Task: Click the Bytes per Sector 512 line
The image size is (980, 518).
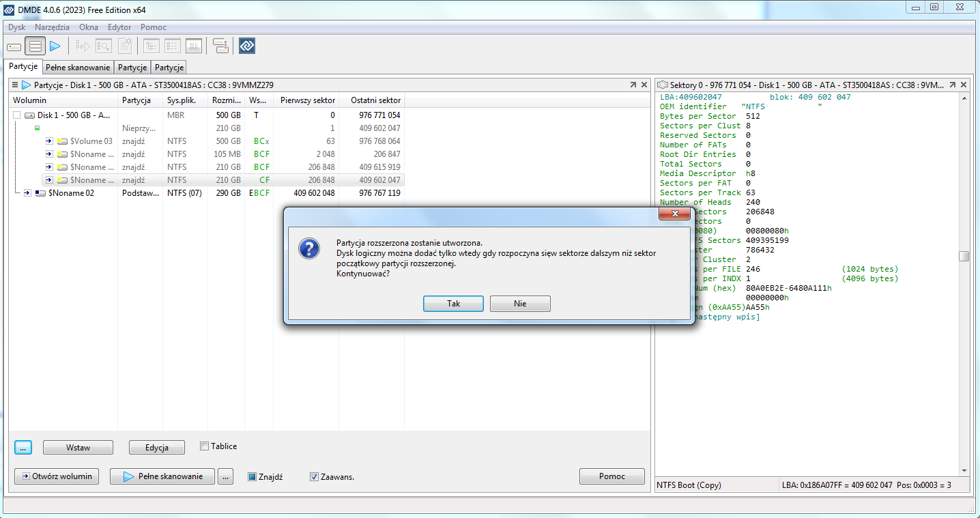Action: [x=710, y=116]
